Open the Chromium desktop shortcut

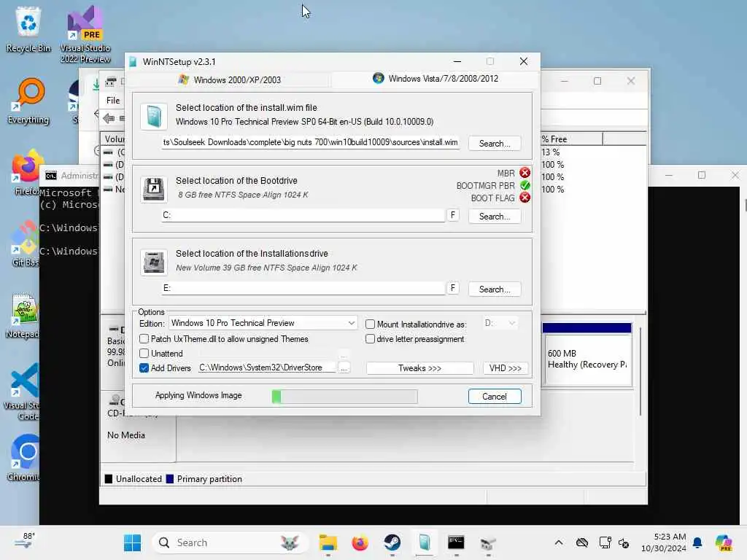pyautogui.click(x=25, y=457)
